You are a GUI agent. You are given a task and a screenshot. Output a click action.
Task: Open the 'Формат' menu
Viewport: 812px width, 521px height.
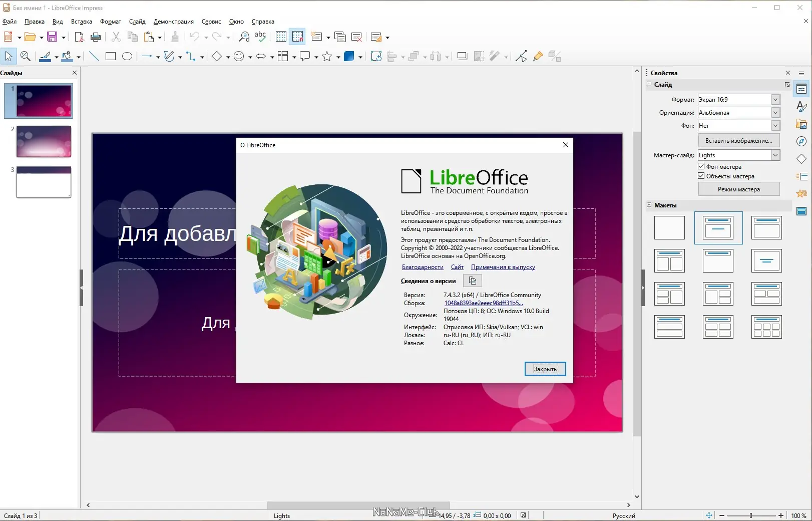111,22
